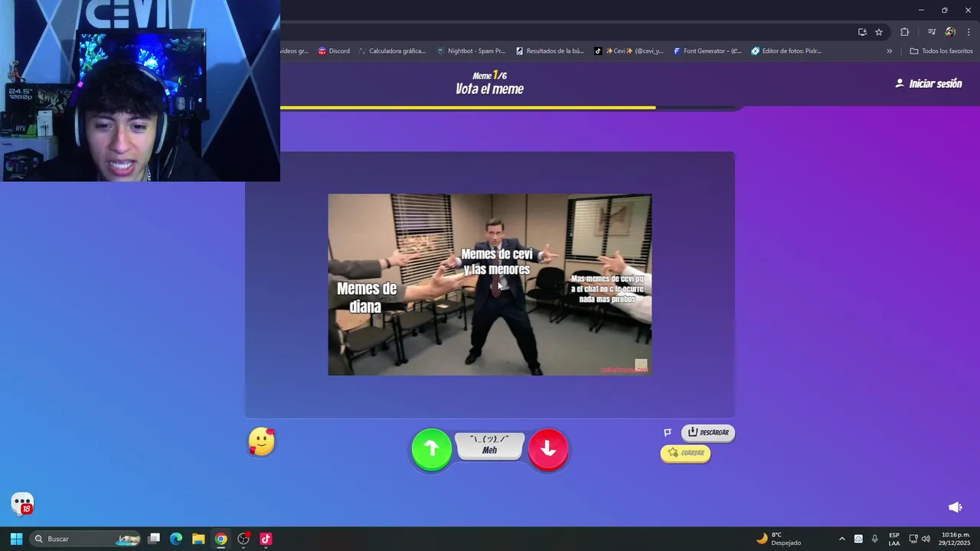
Task: Open Todos los favoritos folder
Action: tap(941, 51)
